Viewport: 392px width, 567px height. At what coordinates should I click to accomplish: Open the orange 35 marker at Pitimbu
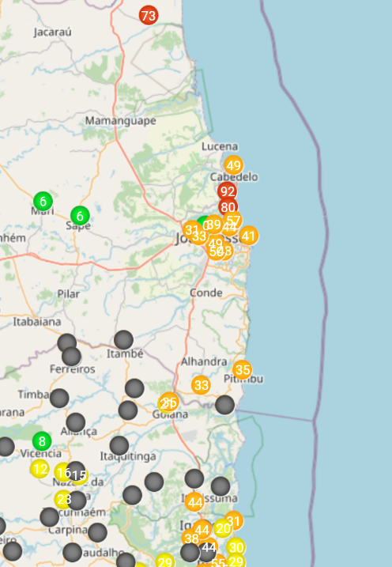(242, 369)
